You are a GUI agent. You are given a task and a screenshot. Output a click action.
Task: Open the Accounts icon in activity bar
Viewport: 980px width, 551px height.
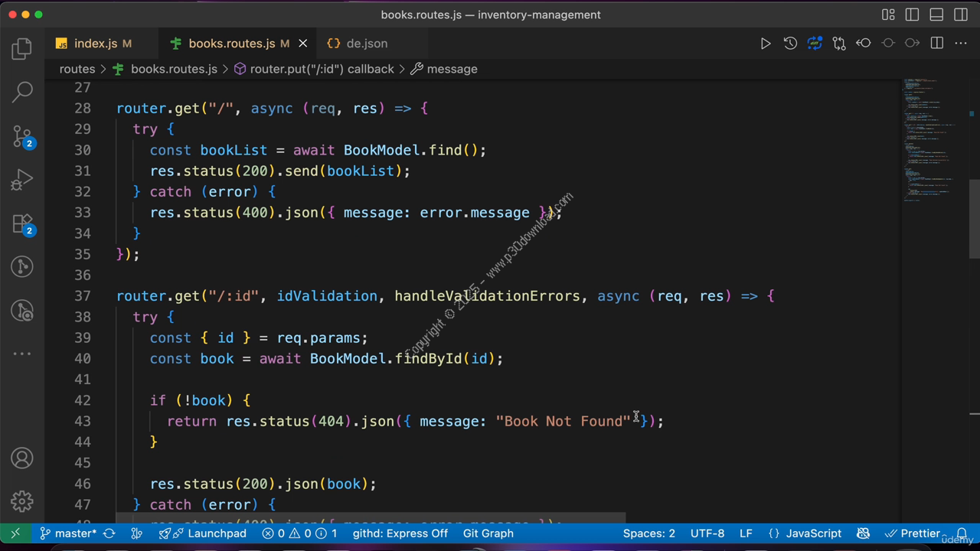[x=22, y=458]
